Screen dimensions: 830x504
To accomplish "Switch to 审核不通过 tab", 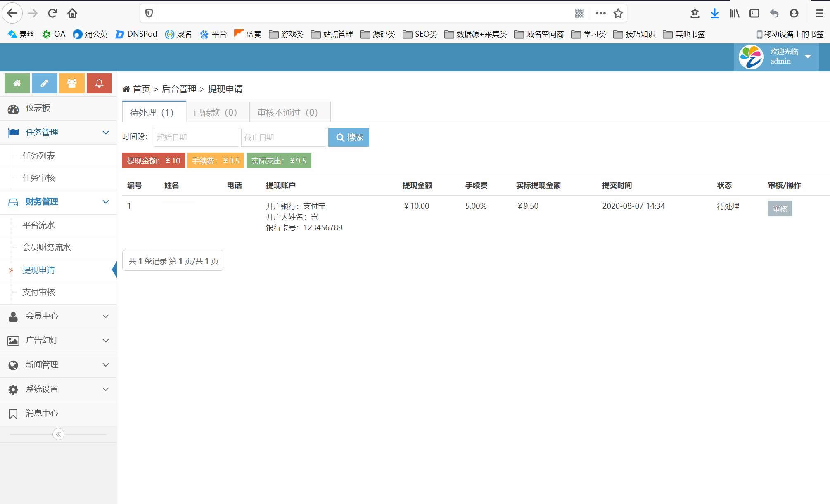I will [x=287, y=112].
